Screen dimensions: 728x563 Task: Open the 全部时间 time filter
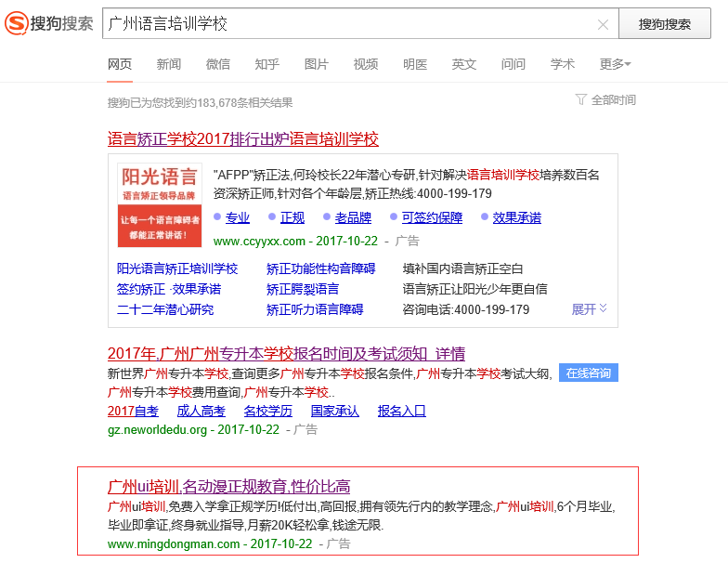(x=605, y=100)
